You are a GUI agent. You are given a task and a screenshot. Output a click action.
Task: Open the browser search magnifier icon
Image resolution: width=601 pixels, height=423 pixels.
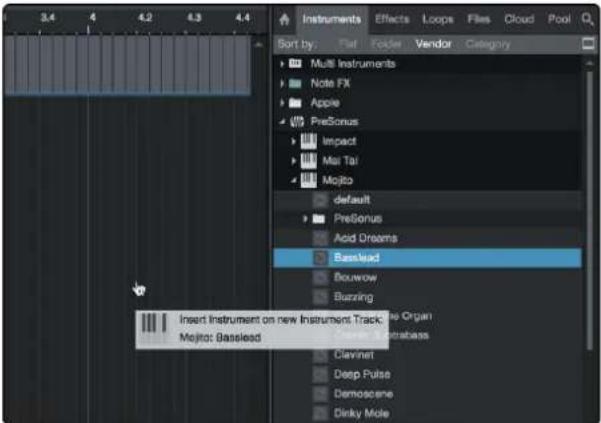(x=587, y=18)
